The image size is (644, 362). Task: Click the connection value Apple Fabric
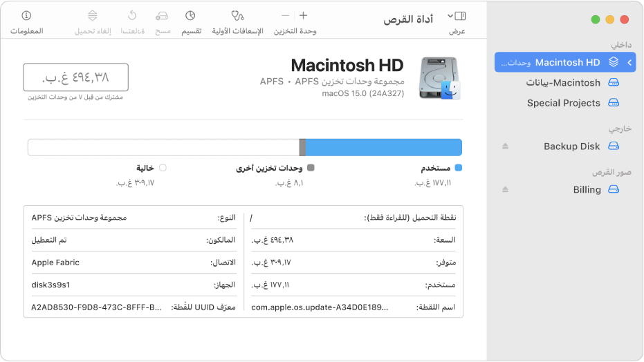[55, 263]
